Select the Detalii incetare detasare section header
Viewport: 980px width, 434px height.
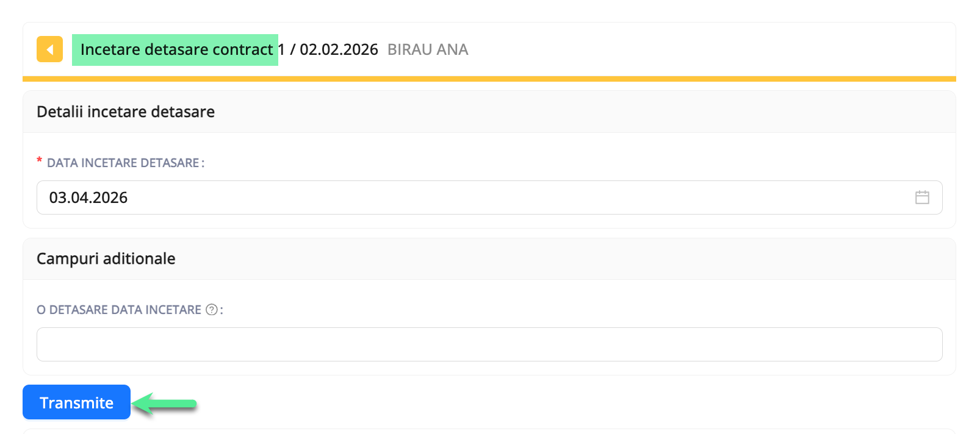tap(126, 112)
